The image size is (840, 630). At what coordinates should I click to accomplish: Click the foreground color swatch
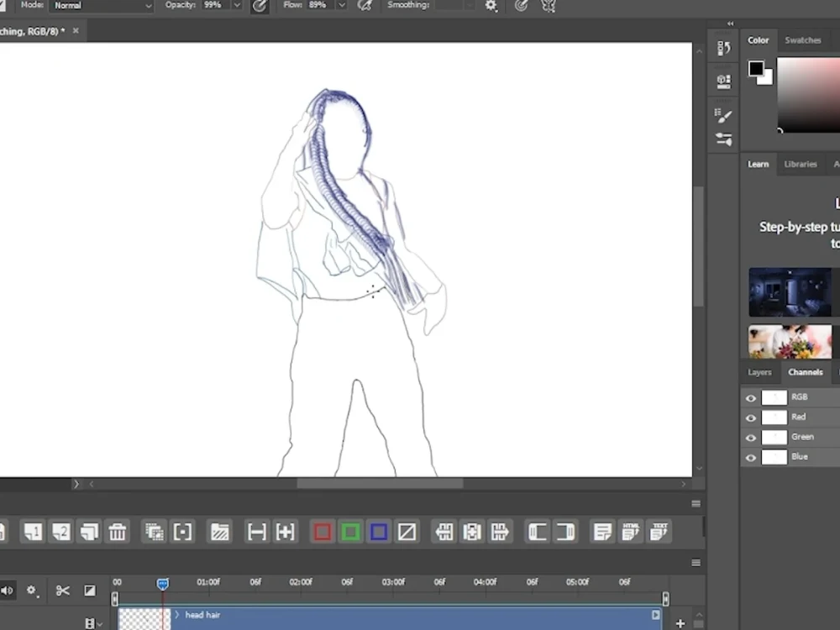754,69
